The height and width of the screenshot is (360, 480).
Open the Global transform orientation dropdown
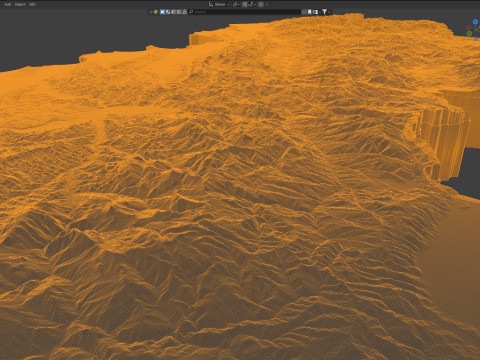point(219,5)
